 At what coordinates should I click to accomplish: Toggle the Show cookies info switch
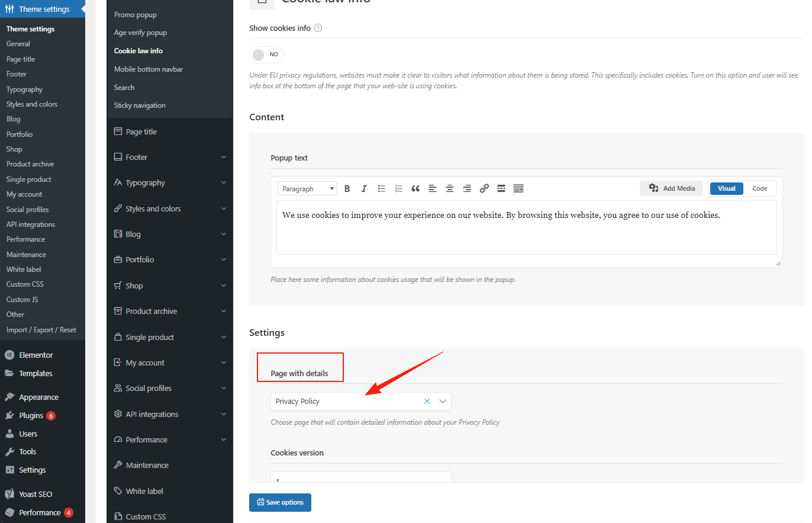[x=266, y=54]
